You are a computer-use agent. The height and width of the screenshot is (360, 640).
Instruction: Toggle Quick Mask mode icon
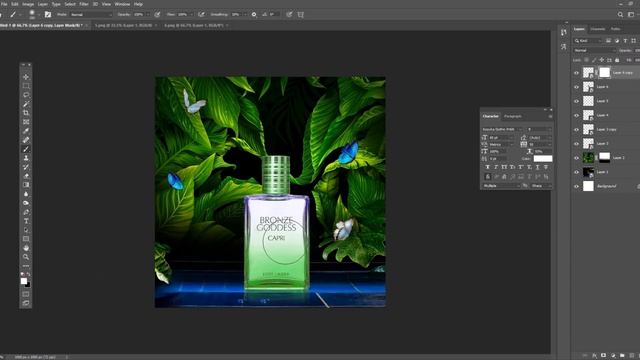[26, 294]
